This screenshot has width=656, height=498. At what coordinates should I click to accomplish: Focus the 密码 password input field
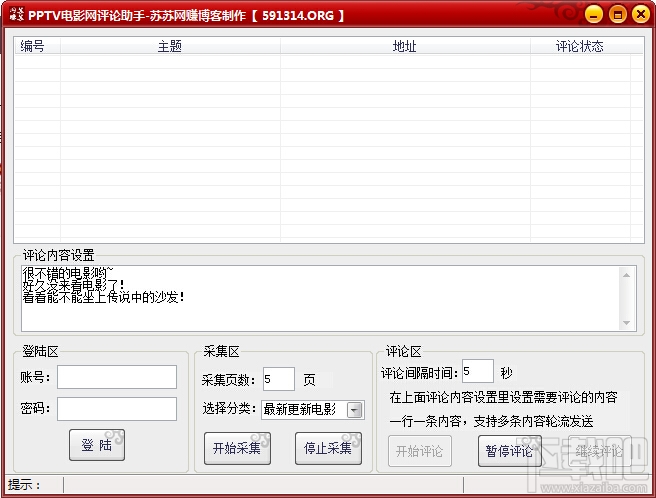point(117,409)
